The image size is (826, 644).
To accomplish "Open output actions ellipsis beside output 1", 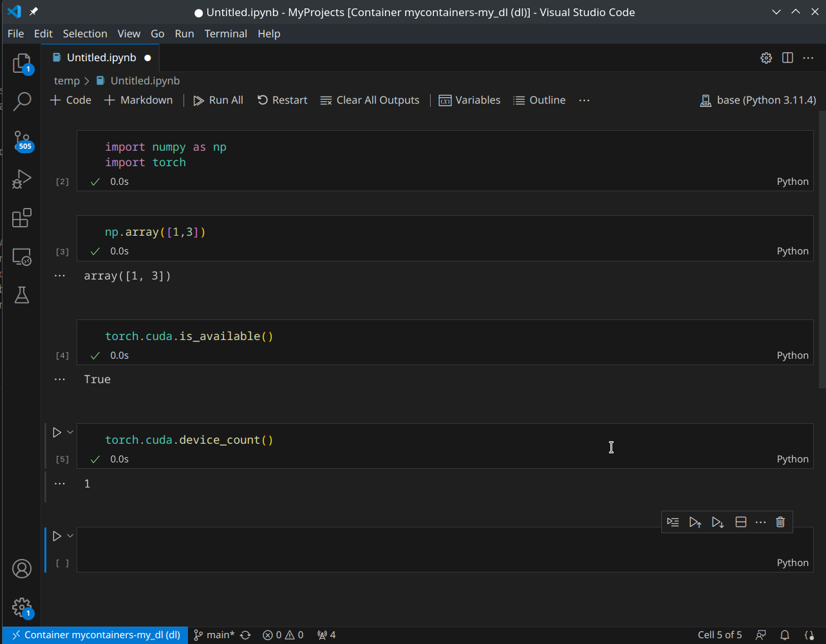I will 60,483.
